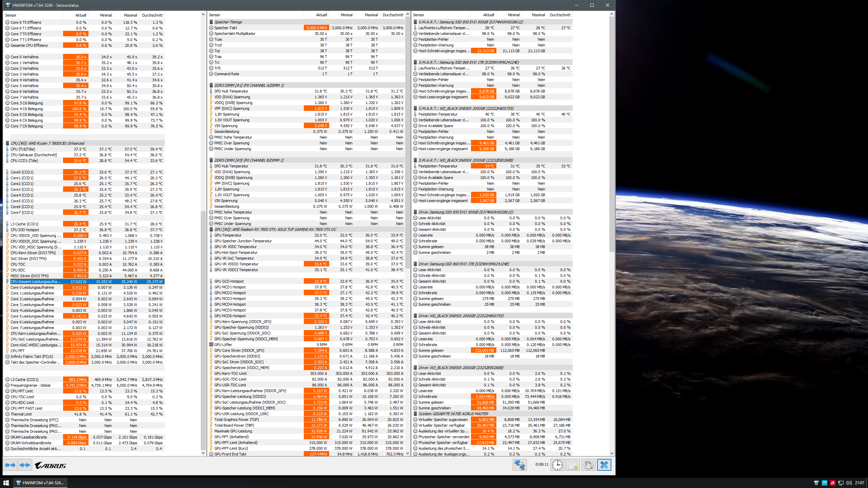Collapse the GPU [#0] AMD Radeon RX 7900 XTX group
The height and width of the screenshot is (488, 868).
(x=275, y=229)
